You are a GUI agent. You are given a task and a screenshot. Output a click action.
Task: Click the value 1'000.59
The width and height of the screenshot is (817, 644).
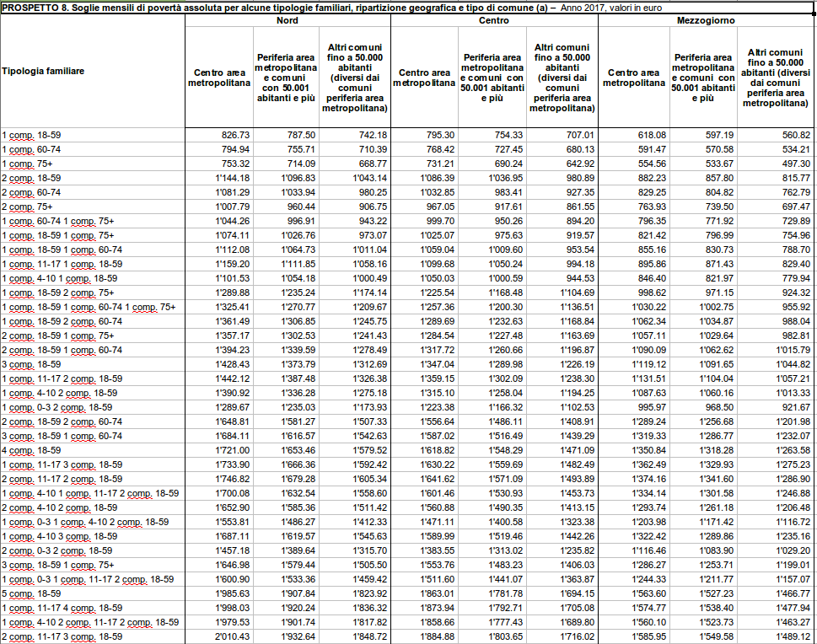[x=505, y=278]
